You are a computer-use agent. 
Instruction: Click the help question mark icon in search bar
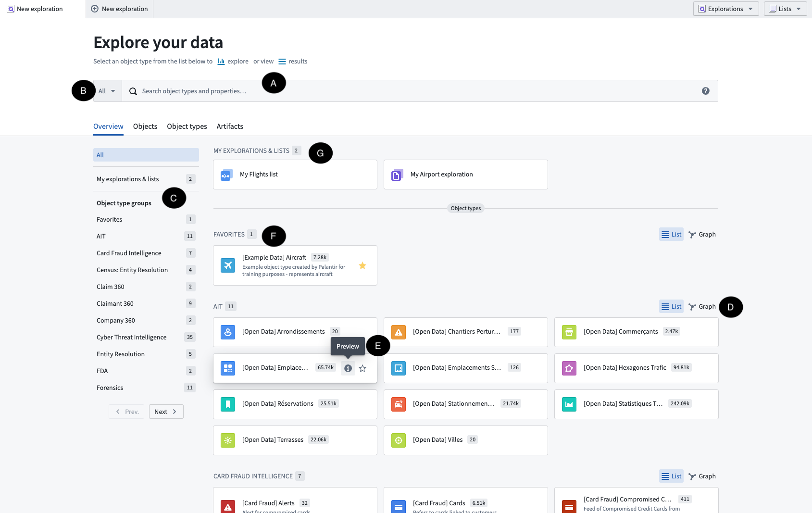[x=705, y=91]
